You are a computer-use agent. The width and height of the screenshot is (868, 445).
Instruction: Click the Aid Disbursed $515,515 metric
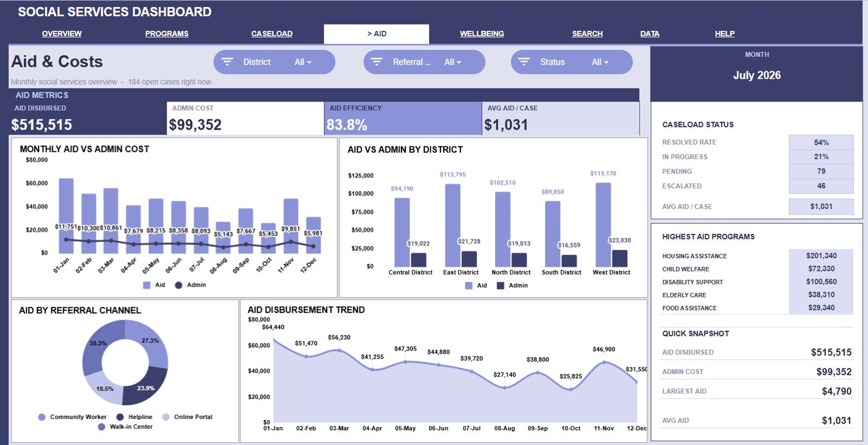pyautogui.click(x=88, y=118)
